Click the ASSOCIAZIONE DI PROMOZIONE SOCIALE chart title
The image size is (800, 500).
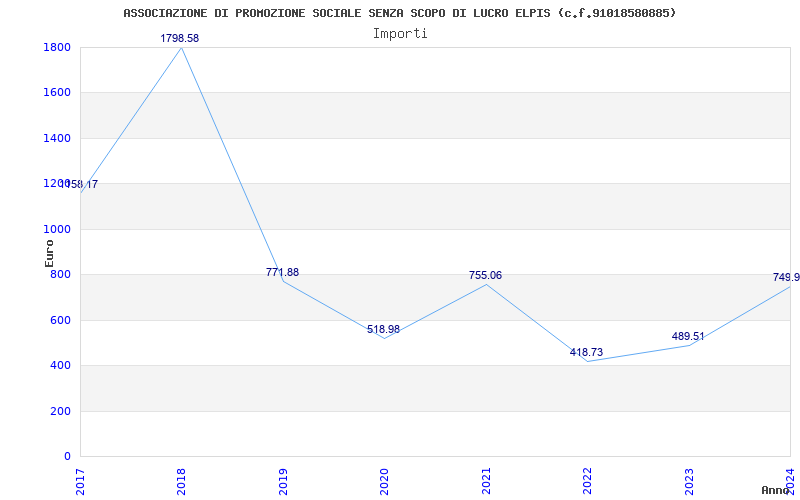pyautogui.click(x=400, y=13)
